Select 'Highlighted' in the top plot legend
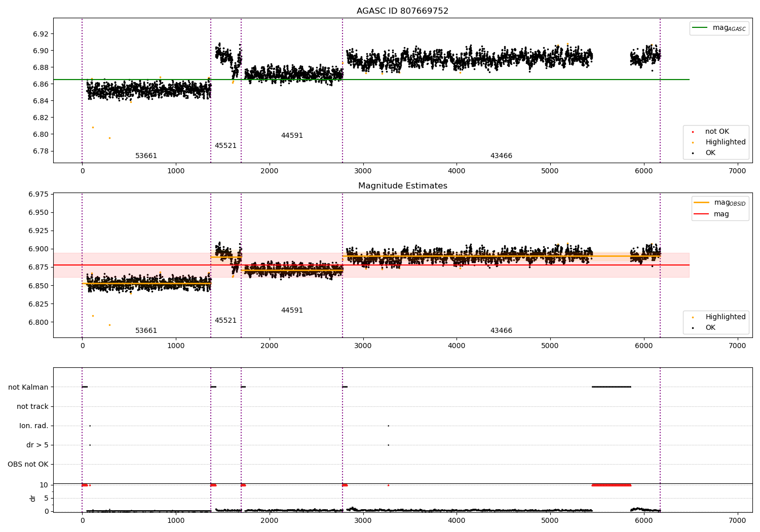760x532 pixels. (725, 142)
